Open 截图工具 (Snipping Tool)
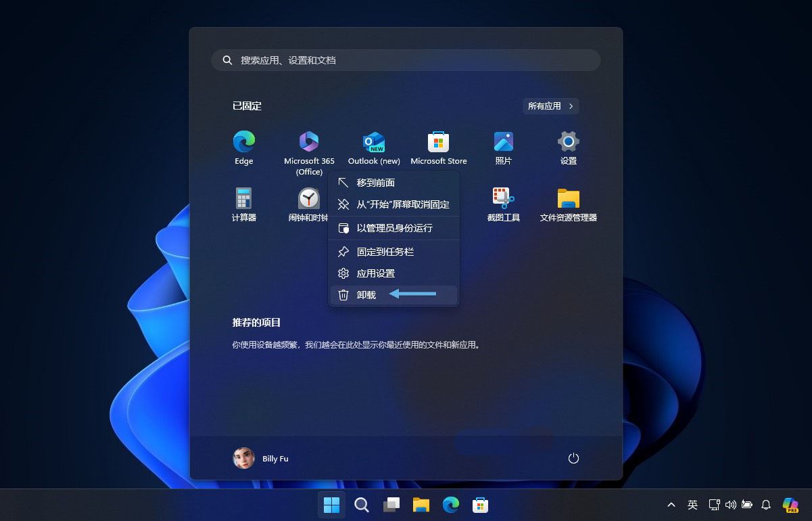The height and width of the screenshot is (521, 812). (503, 205)
